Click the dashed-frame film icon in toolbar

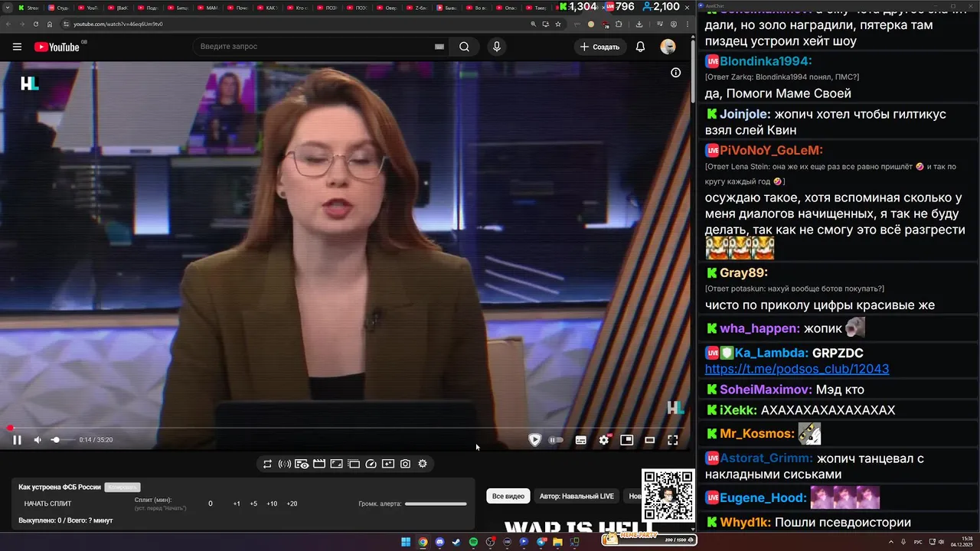click(x=354, y=464)
